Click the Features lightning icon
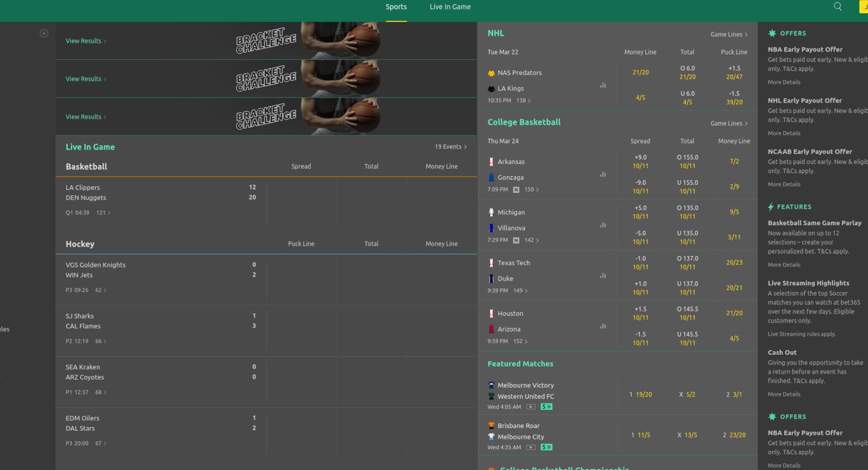This screenshot has width=868, height=470. tap(771, 207)
